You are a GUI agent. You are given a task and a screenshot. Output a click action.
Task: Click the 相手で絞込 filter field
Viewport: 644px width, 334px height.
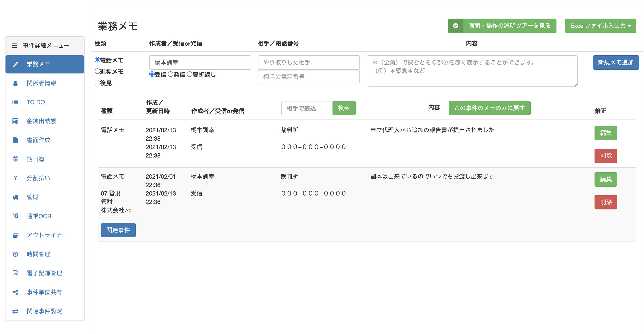[307, 108]
